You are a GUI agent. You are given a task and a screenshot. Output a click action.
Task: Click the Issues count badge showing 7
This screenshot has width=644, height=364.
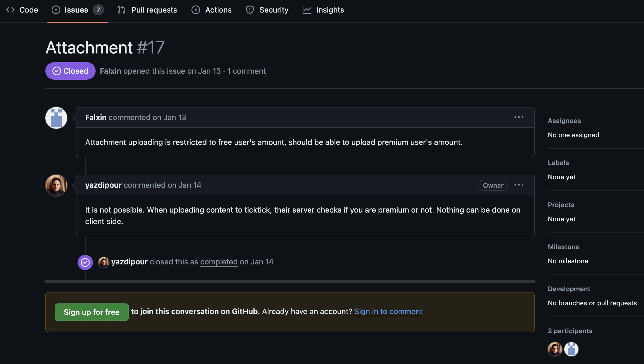point(98,10)
